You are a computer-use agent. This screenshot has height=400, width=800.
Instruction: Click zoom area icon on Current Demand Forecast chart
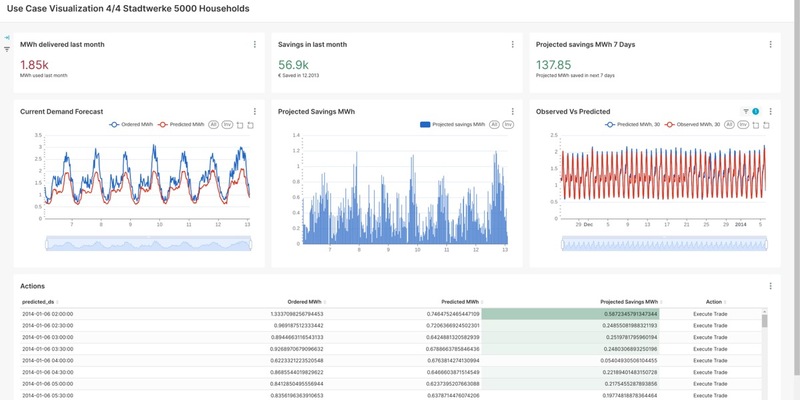239,125
